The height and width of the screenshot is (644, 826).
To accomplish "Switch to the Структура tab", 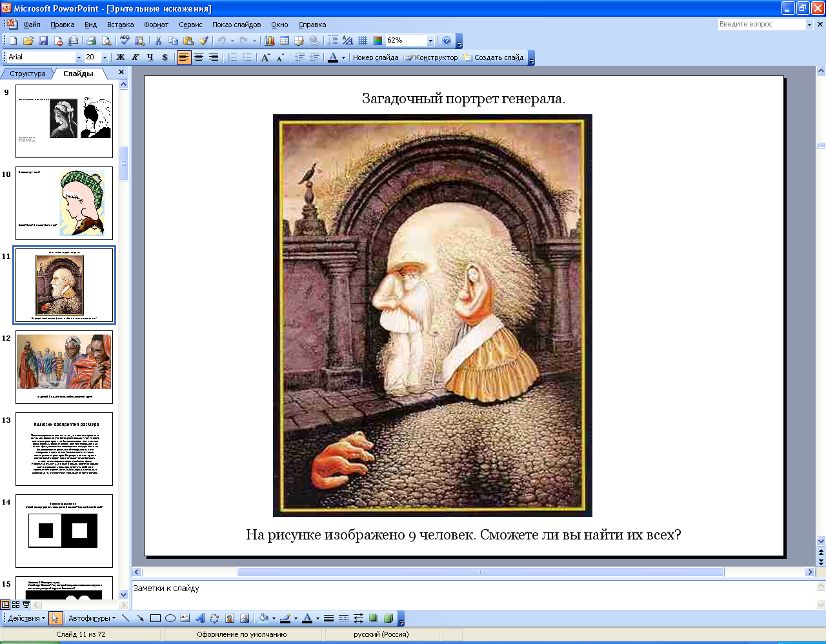I will click(28, 74).
